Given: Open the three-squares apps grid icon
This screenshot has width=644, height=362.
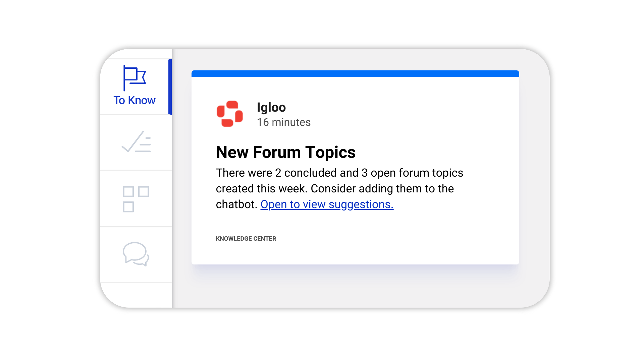Looking at the screenshot, I should tap(136, 199).
